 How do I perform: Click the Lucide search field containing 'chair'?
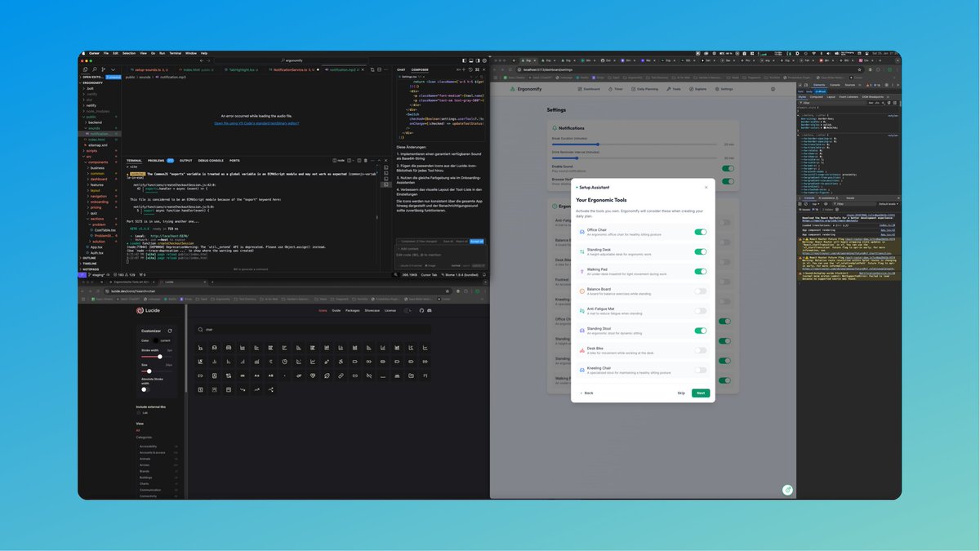[314, 329]
